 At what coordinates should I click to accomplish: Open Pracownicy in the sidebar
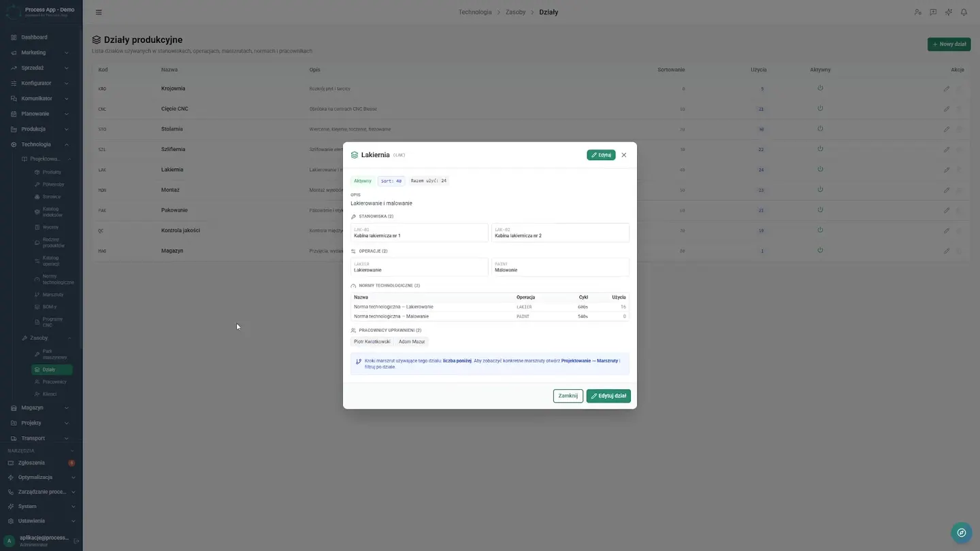(52, 382)
